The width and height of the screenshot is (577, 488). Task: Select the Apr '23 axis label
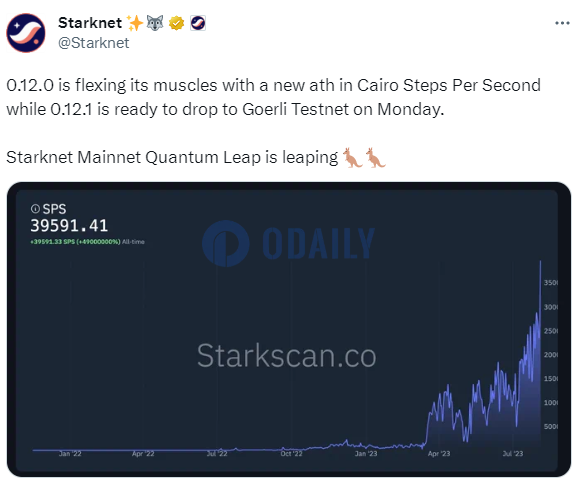[x=439, y=453]
